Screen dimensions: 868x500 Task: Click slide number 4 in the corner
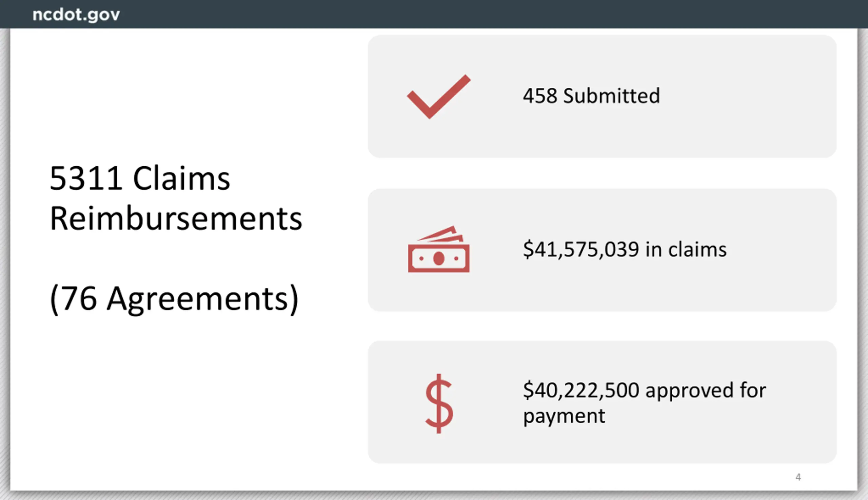coord(798,477)
